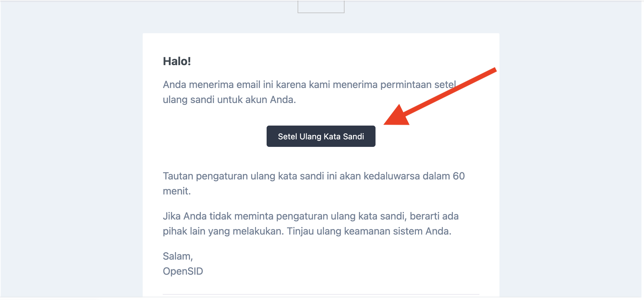Click the OpenSID signature text
Viewport: 644px width, 300px height.
(x=183, y=271)
